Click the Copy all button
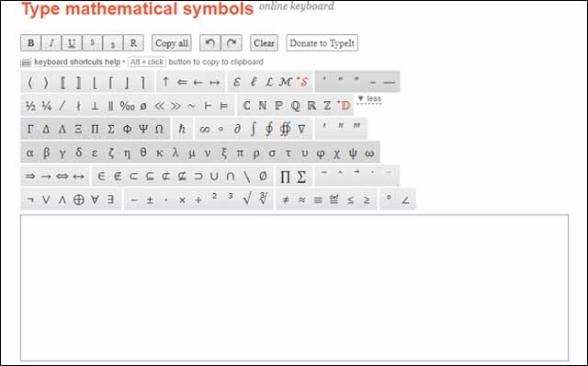588x366 pixels. 172,43
